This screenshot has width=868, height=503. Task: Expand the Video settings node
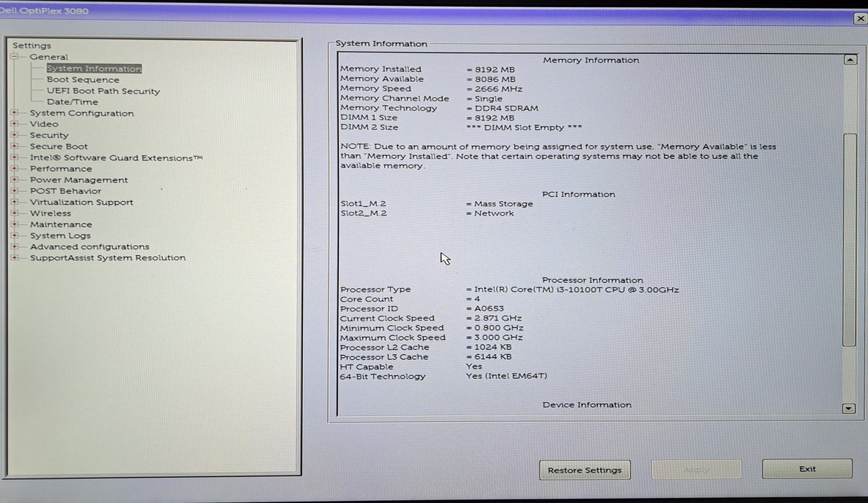[14, 124]
